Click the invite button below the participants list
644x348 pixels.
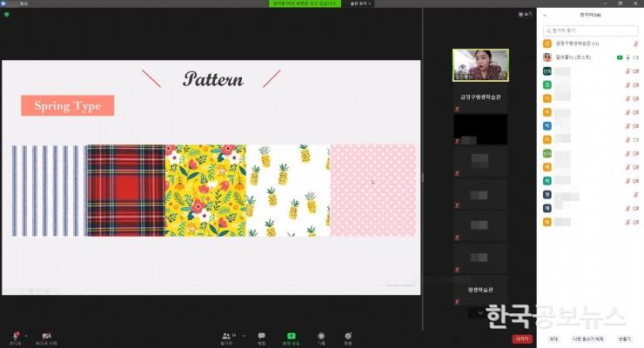pos(553,338)
